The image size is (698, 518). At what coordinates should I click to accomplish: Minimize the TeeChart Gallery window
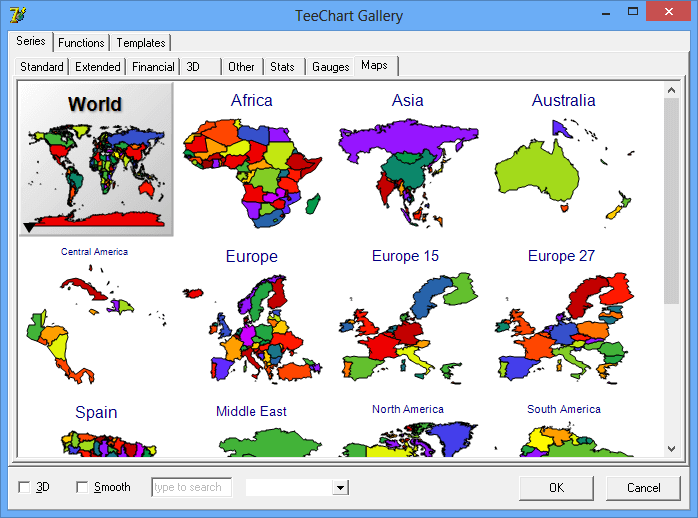click(x=606, y=12)
